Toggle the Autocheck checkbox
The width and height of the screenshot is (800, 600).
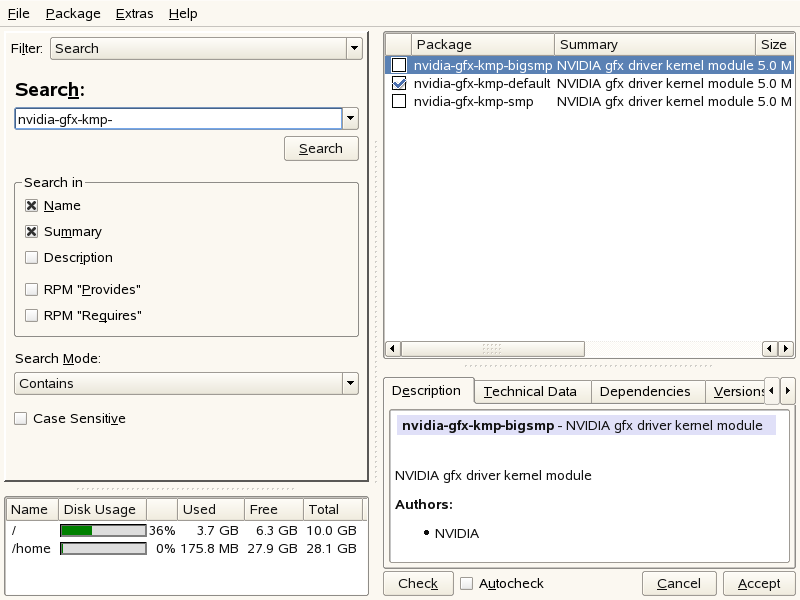466,583
